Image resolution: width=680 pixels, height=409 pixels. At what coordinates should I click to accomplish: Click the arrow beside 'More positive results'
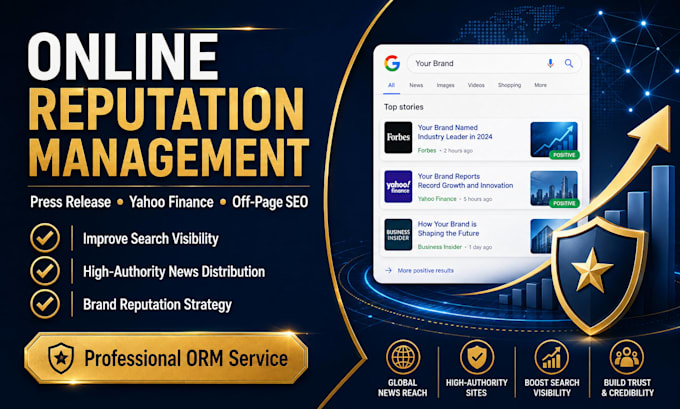coord(388,270)
